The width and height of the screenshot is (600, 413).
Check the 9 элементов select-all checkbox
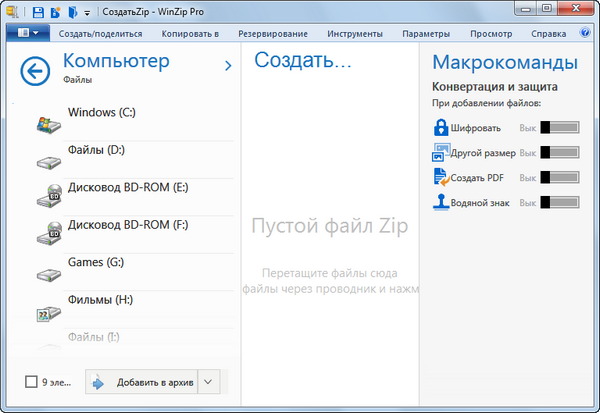pos(32,381)
